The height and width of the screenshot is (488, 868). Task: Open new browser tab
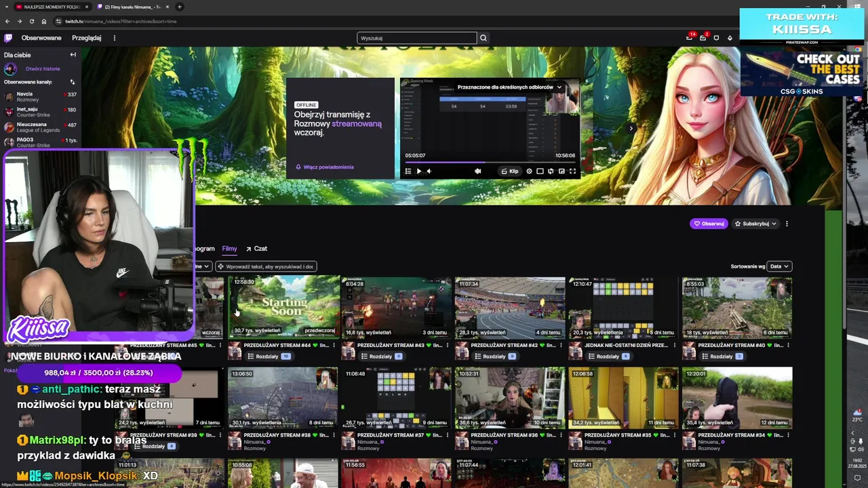[x=179, y=7]
